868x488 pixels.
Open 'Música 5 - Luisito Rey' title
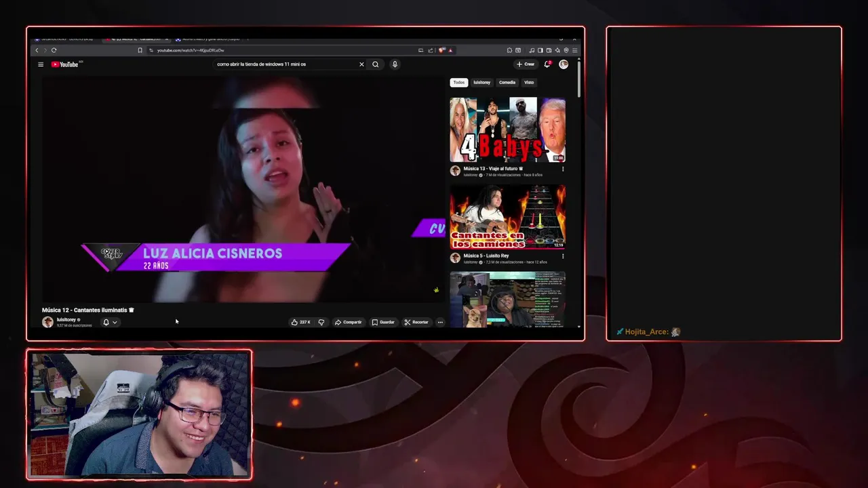[x=486, y=256]
